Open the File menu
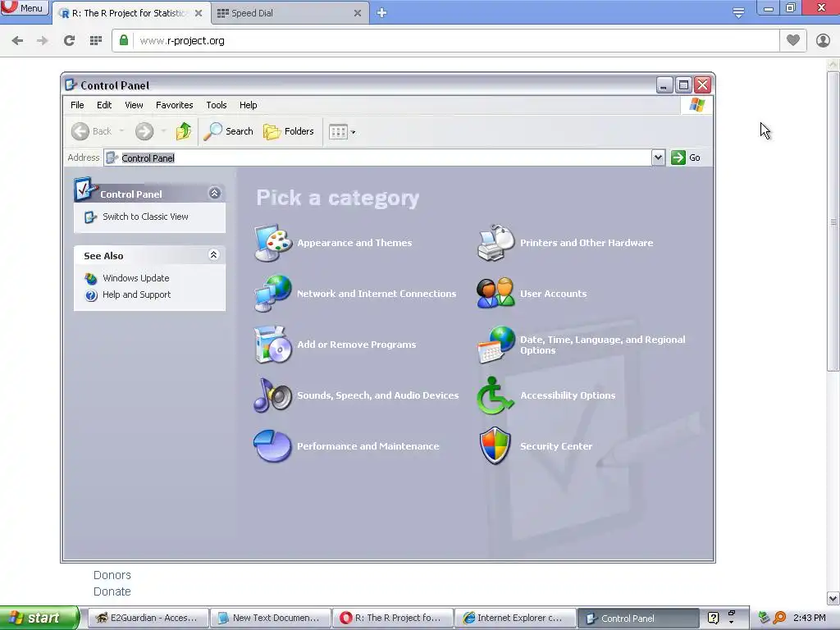840x630 pixels. (x=77, y=105)
